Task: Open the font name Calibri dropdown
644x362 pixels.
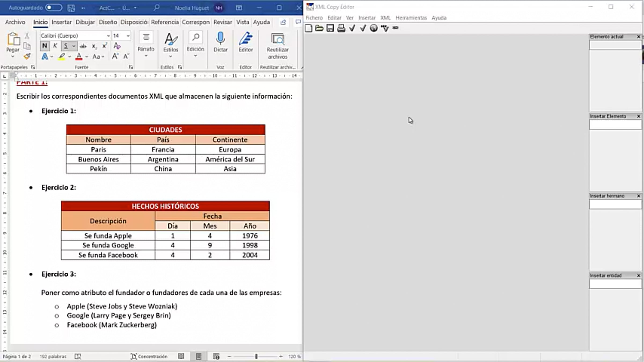Action: (108, 36)
